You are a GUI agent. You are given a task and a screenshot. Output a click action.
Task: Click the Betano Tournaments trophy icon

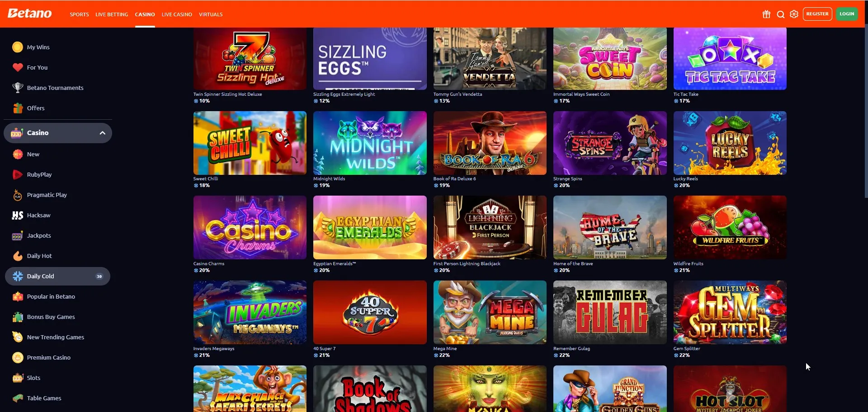[18, 88]
